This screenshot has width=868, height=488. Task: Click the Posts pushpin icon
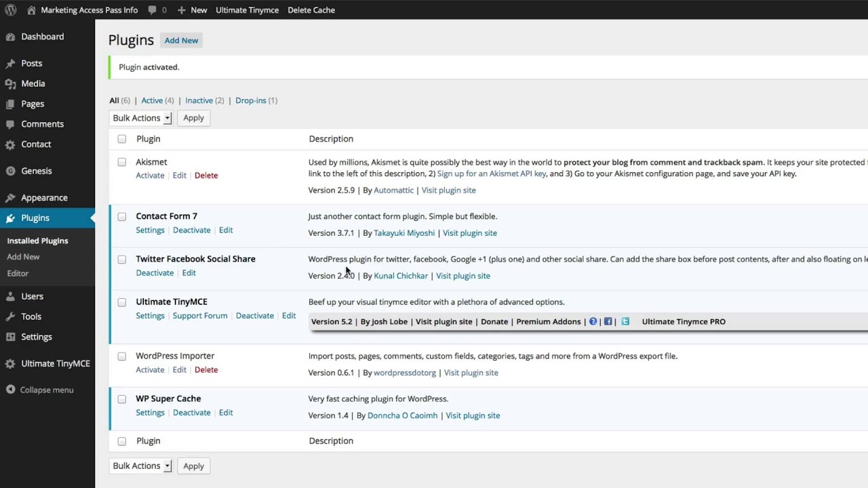pos(10,64)
